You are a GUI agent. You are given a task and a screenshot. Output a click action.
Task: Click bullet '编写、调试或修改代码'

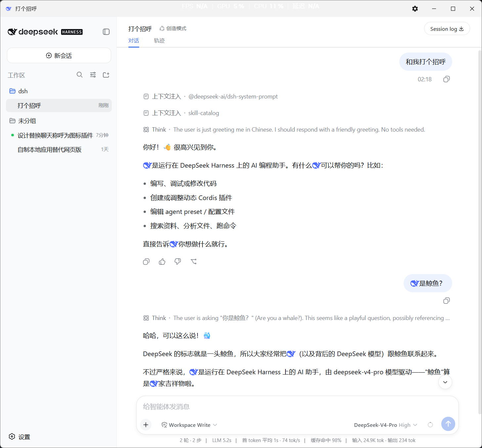point(183,183)
